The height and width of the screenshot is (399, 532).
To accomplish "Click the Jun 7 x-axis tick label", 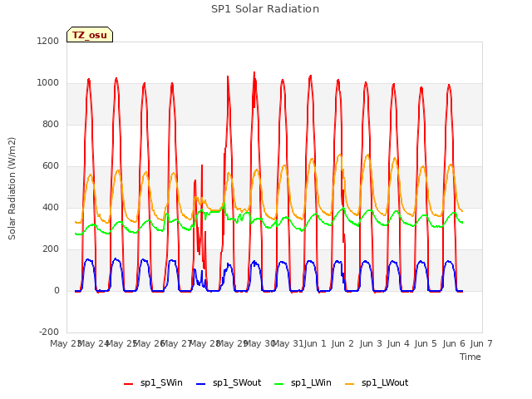I will pos(481,343).
